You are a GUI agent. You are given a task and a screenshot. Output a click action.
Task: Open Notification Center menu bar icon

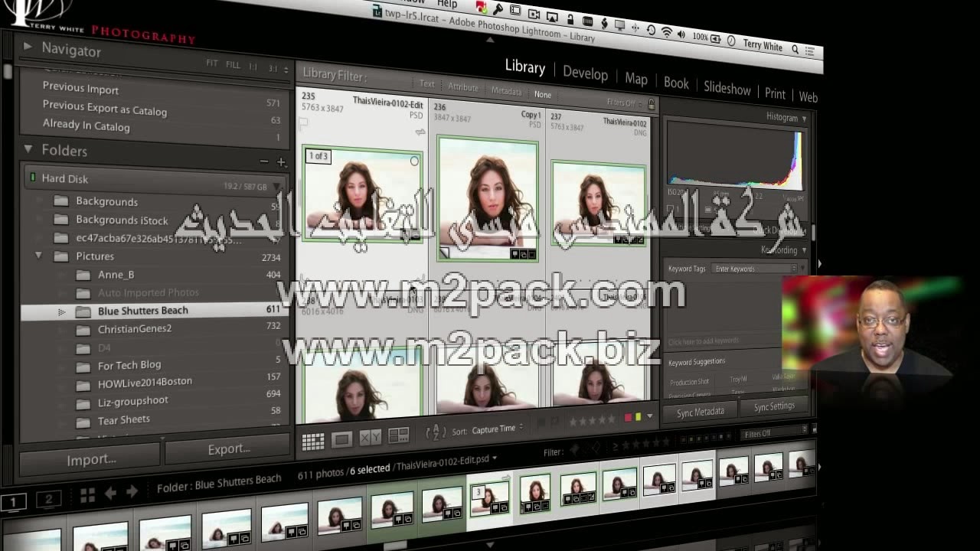coord(812,51)
